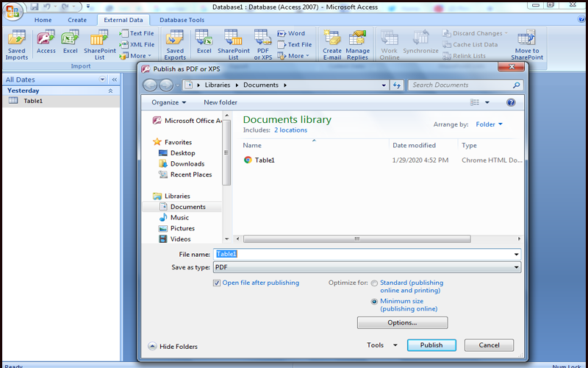The image size is (588, 368).
Task: Expand the File name dropdown arrow
Action: [x=517, y=255]
